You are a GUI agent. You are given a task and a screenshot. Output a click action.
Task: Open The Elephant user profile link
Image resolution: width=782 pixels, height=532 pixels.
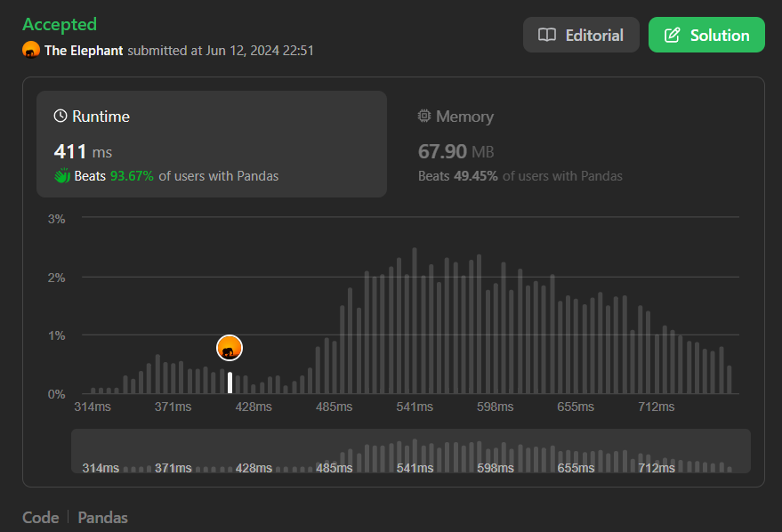coord(84,51)
